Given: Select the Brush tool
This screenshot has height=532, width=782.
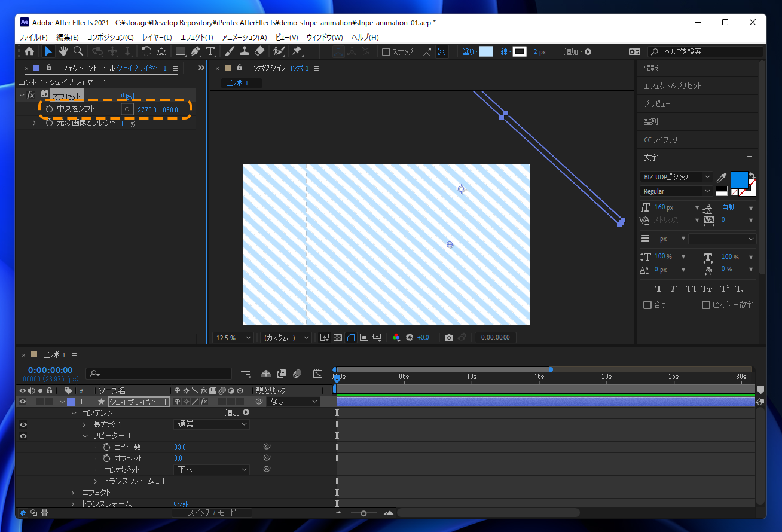Looking at the screenshot, I should (x=230, y=51).
